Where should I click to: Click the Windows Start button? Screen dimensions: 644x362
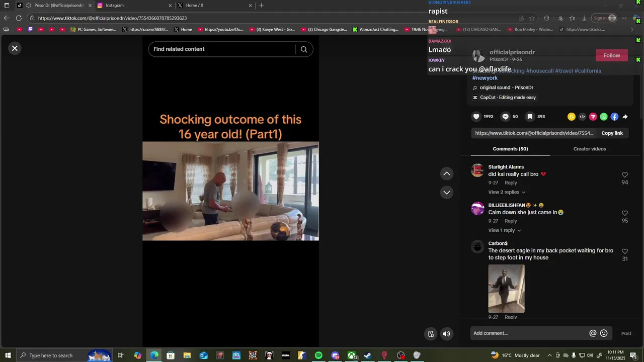(x=8, y=355)
